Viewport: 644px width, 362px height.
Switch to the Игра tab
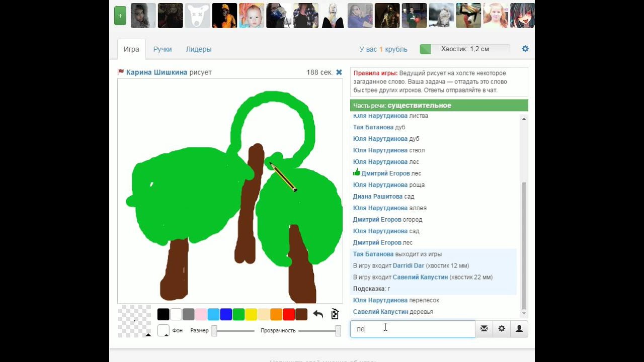tap(131, 49)
